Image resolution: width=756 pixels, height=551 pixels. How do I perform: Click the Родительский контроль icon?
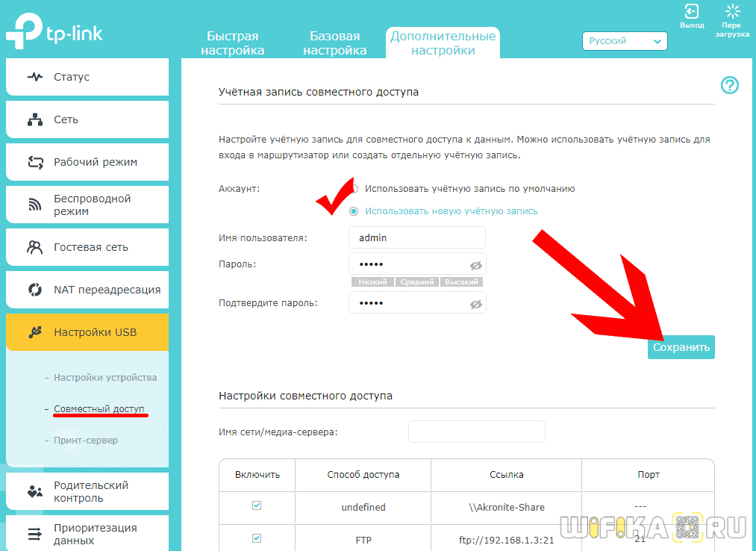pyautogui.click(x=35, y=491)
